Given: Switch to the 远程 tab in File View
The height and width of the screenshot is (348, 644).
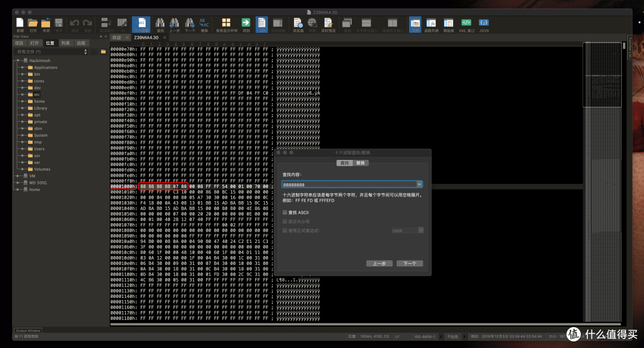Looking at the screenshot, I should (x=81, y=43).
